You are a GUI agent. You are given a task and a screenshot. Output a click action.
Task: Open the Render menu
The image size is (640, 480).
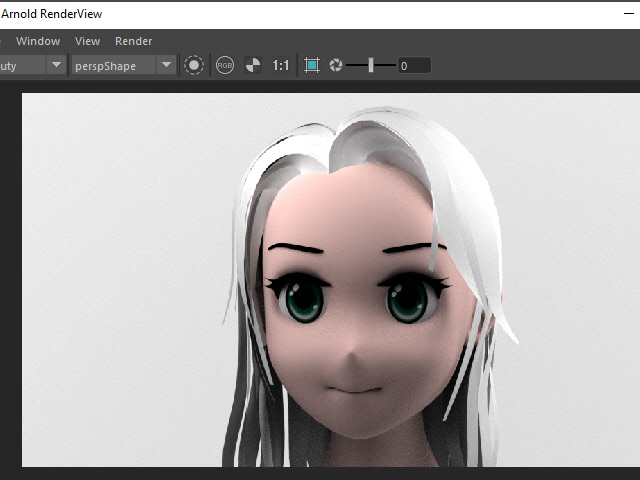134,41
